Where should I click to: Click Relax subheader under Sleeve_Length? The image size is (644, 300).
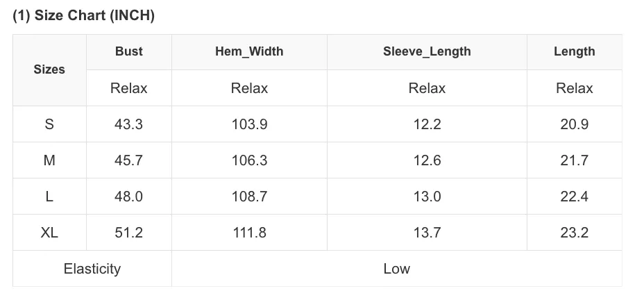[x=427, y=88]
